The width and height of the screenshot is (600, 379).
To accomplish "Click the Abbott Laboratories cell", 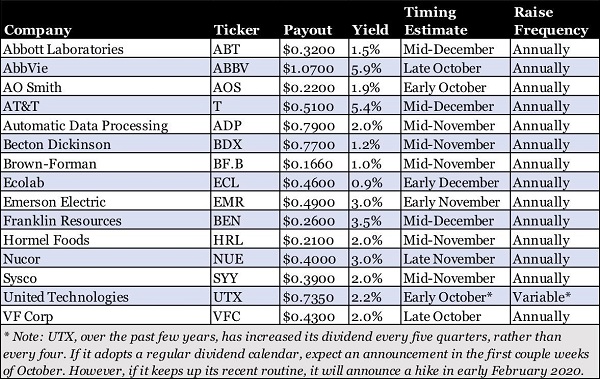I will pyautogui.click(x=106, y=49).
